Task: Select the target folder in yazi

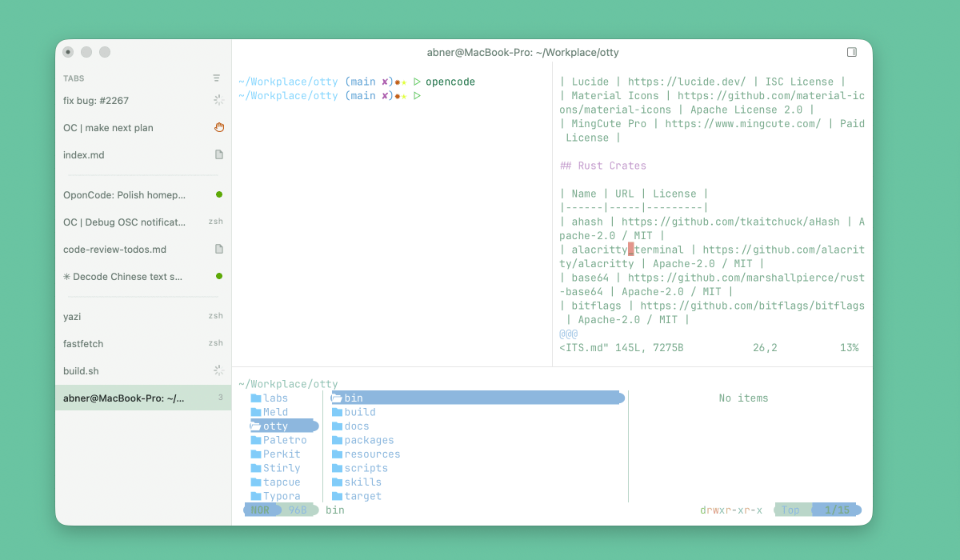Action: coord(362,496)
